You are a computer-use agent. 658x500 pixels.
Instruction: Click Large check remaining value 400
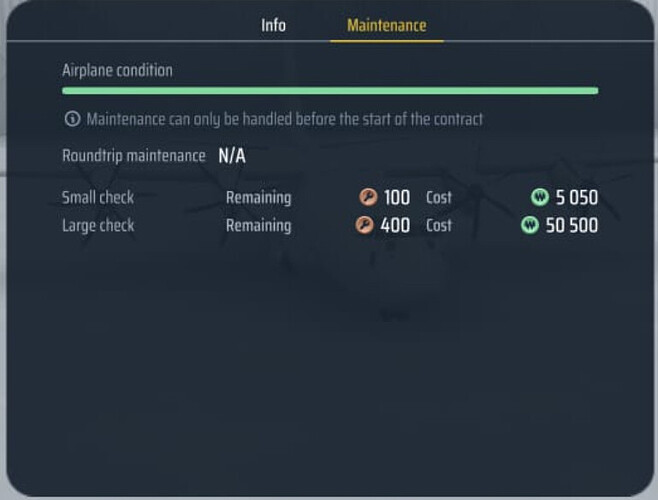tap(396, 225)
